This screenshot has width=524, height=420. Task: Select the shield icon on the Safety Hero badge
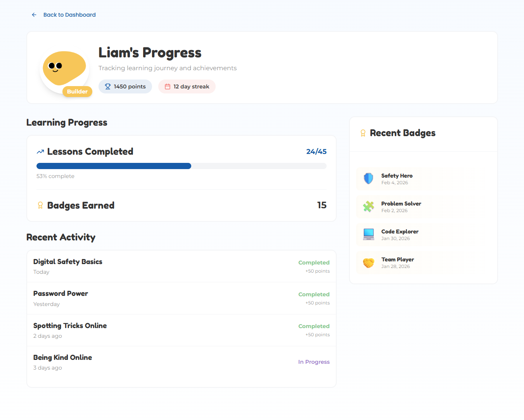coord(368,179)
